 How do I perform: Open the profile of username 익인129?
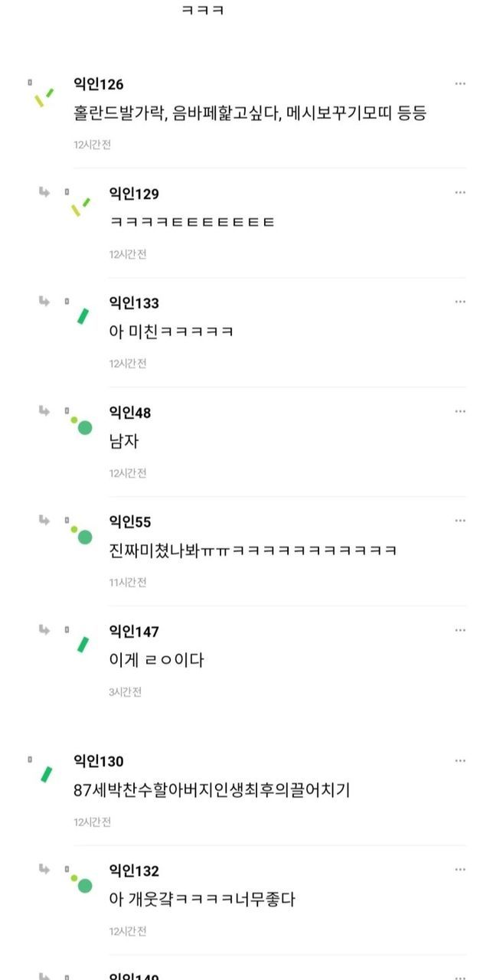pos(134,194)
